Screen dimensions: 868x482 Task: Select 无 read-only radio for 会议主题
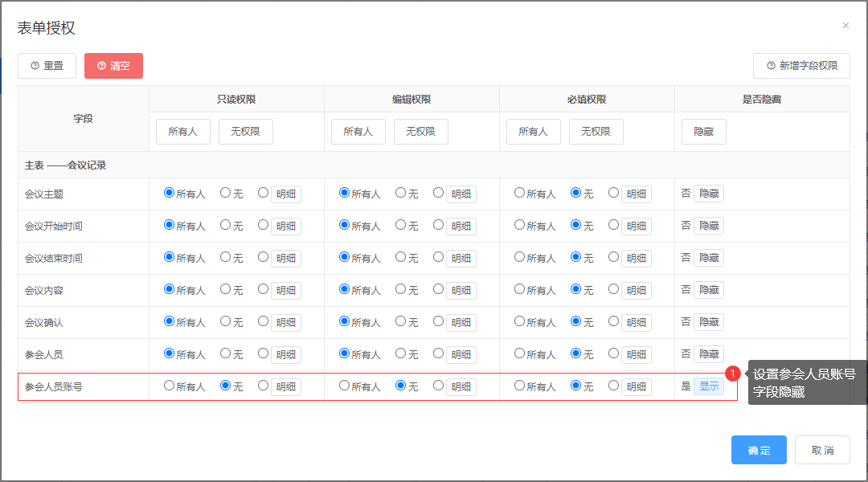pos(226,193)
